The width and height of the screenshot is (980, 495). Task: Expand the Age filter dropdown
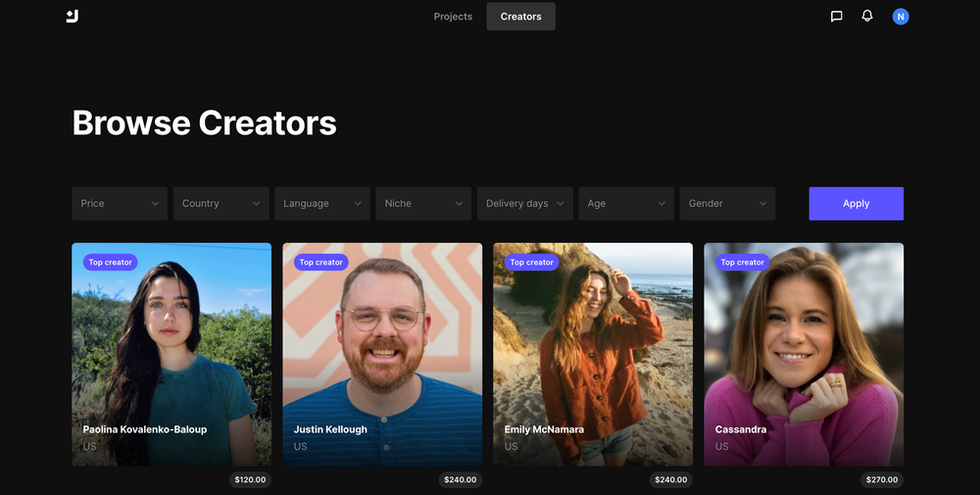pos(626,204)
